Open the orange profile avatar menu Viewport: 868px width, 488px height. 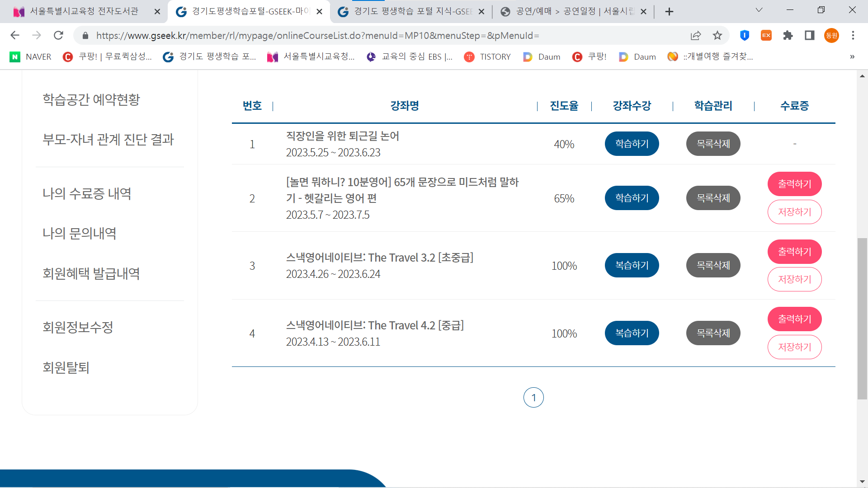pos(831,35)
